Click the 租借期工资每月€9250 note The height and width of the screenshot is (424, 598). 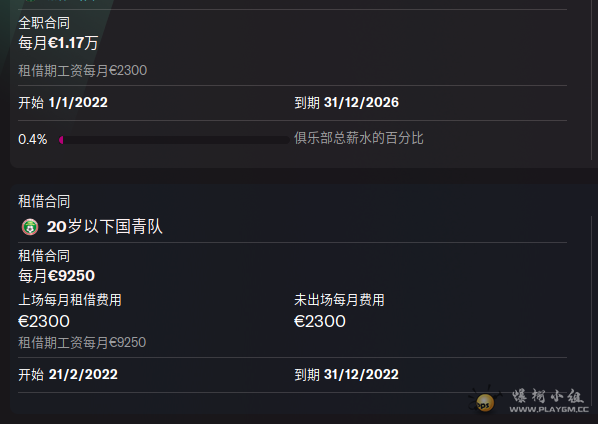[82, 343]
